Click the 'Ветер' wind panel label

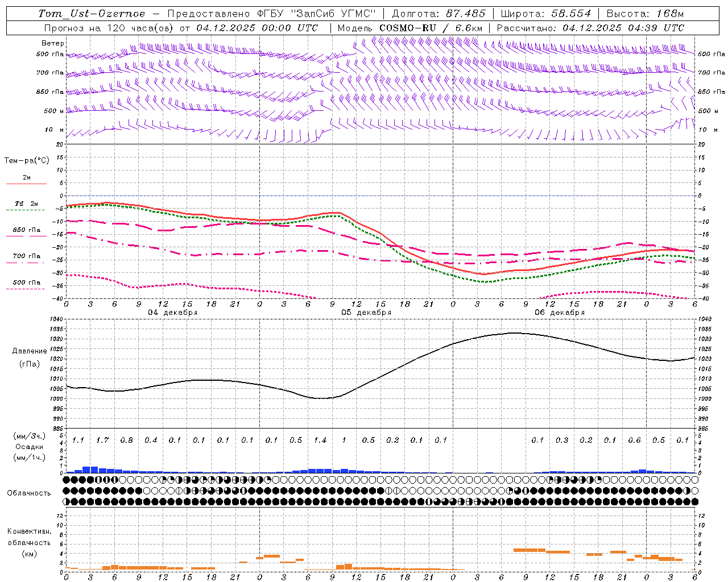53,43
